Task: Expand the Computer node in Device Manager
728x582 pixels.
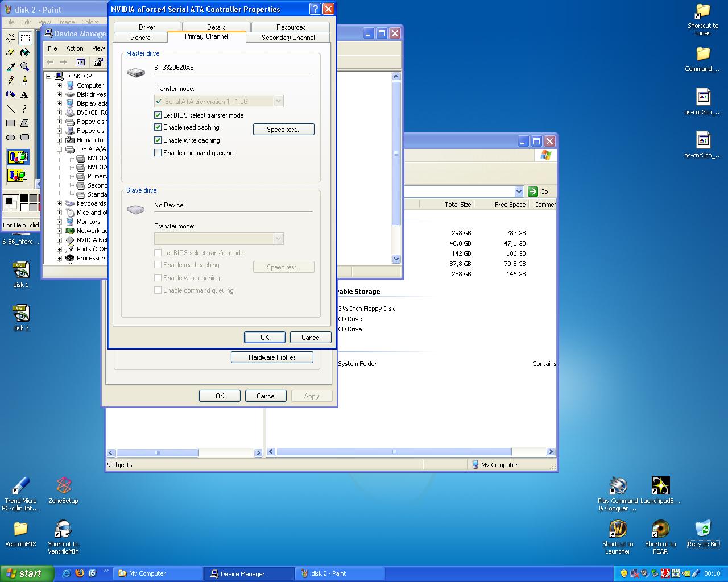Action: [x=59, y=85]
